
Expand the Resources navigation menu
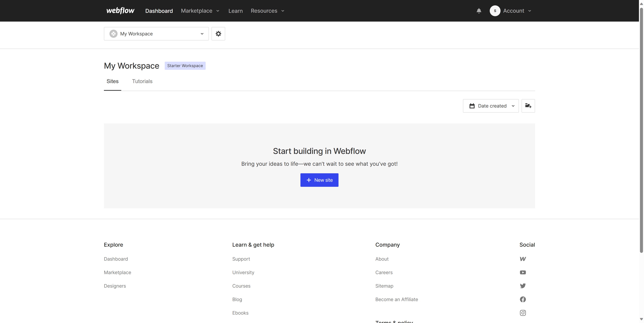(x=267, y=11)
